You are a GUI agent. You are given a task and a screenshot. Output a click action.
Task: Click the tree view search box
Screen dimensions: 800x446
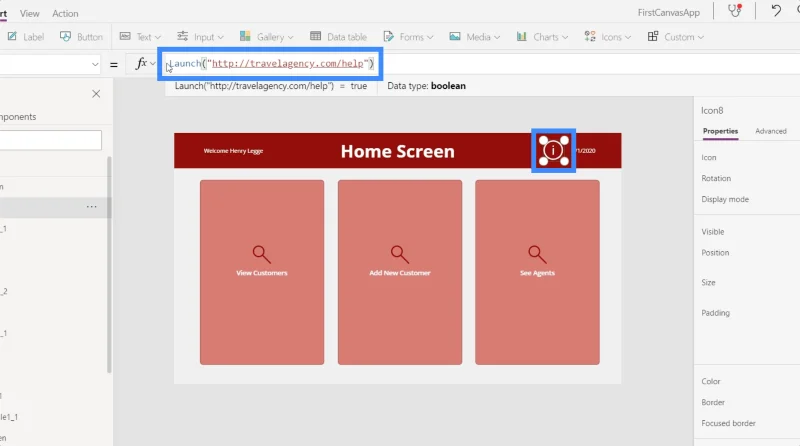click(51, 140)
